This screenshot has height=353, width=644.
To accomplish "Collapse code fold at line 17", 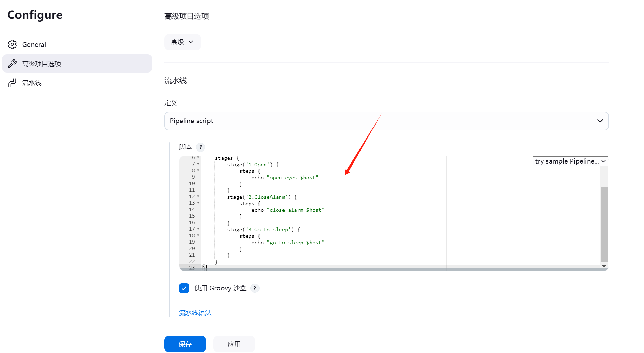I will (x=198, y=229).
